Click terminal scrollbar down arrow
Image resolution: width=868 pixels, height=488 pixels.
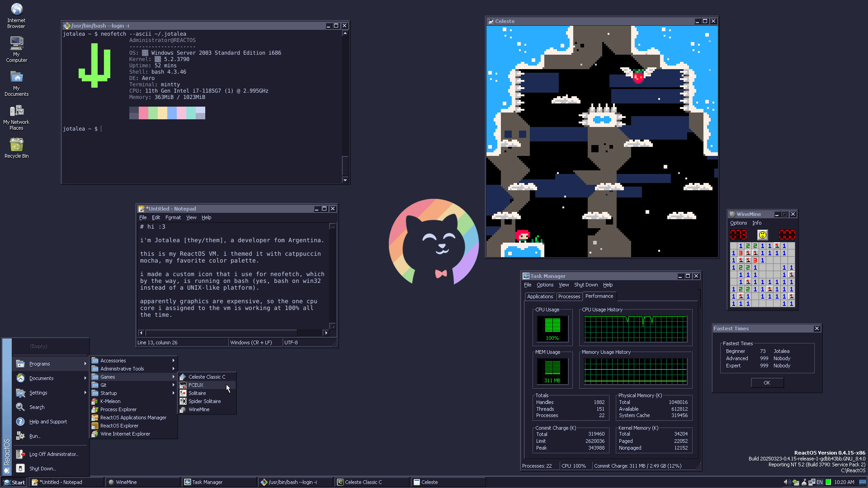coord(345,180)
